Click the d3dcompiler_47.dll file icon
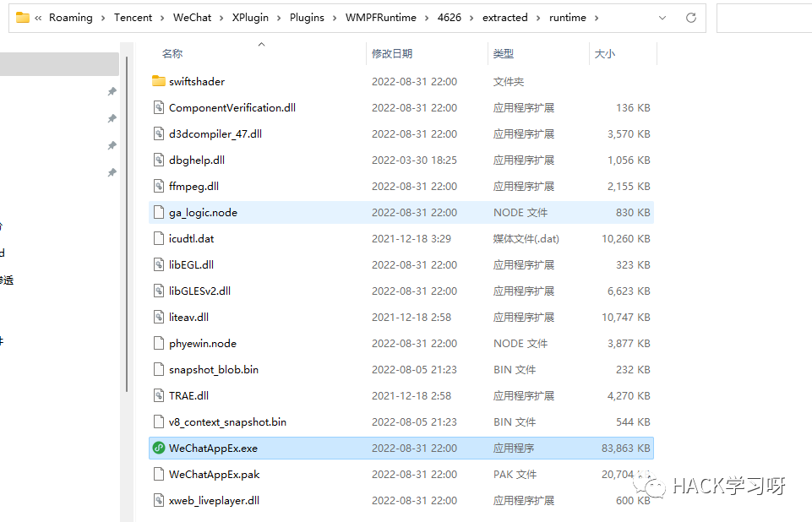Screen dimensions: 812x522 [x=159, y=133]
